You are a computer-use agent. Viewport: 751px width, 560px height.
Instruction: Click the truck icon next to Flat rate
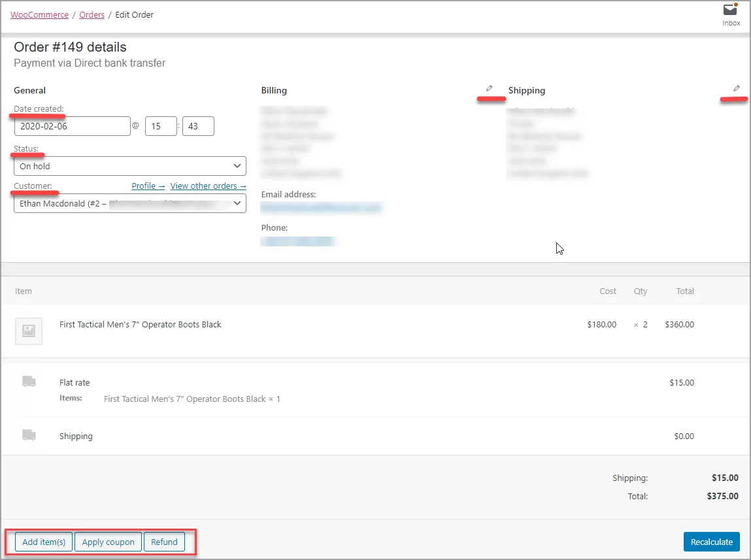(27, 382)
